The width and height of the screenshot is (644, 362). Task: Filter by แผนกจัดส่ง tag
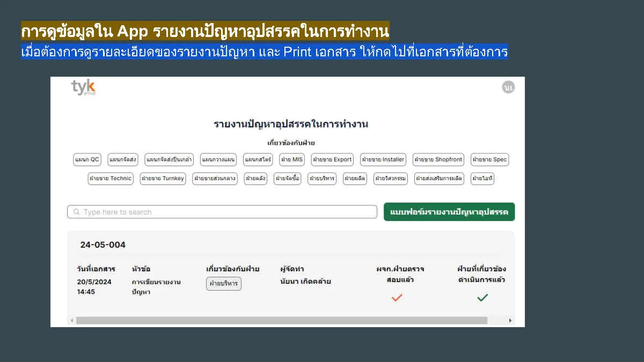pyautogui.click(x=123, y=159)
